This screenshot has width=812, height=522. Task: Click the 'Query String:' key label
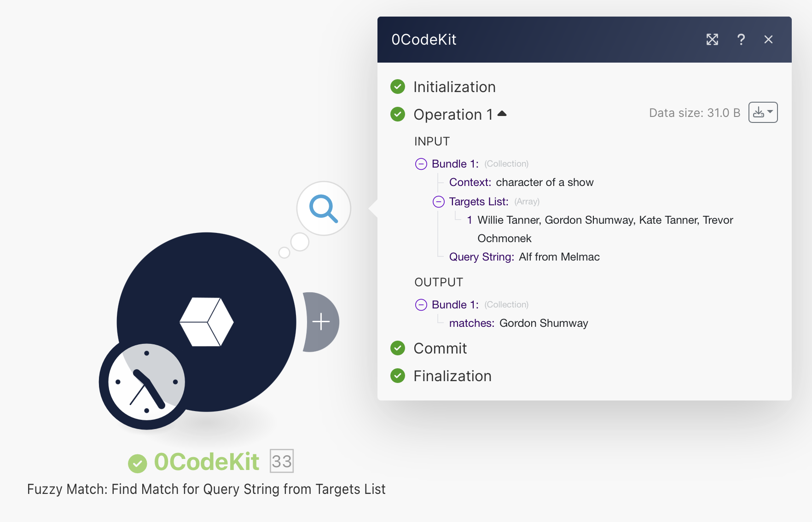click(481, 257)
